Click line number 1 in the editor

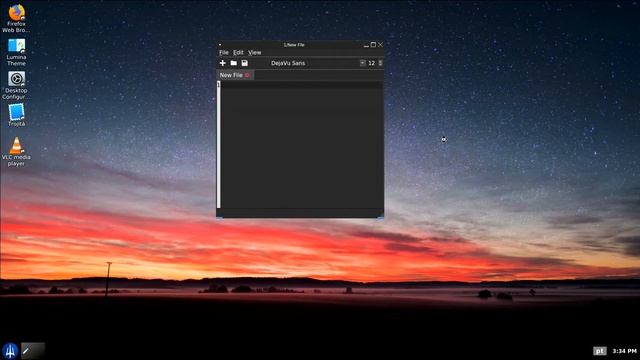point(218,84)
